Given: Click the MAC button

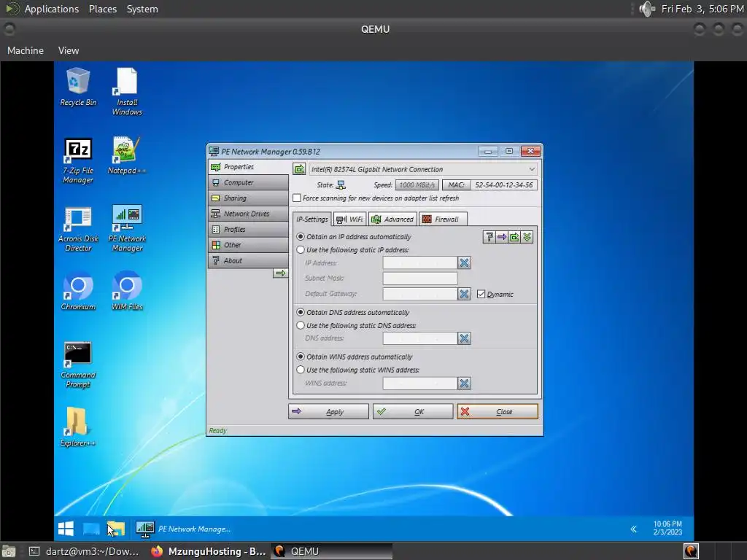Looking at the screenshot, I should [456, 184].
